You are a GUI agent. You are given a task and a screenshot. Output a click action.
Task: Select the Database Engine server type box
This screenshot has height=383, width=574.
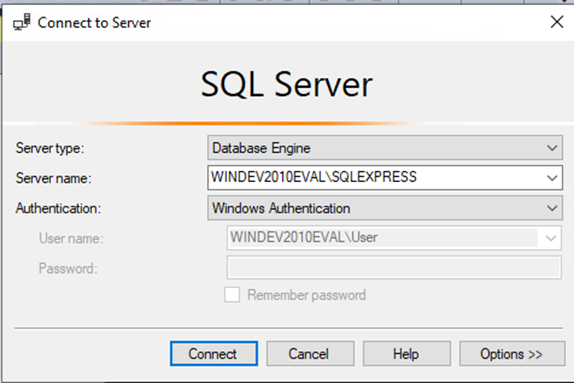point(385,148)
